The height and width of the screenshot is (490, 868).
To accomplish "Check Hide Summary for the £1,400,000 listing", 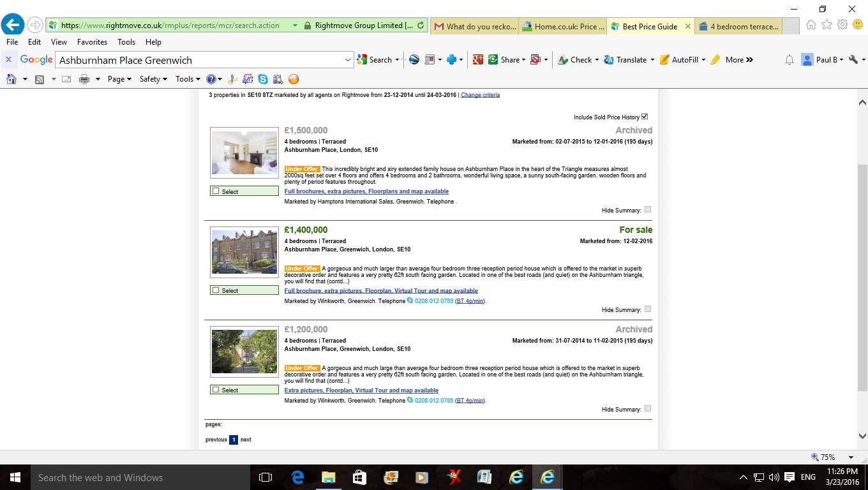I will point(648,309).
